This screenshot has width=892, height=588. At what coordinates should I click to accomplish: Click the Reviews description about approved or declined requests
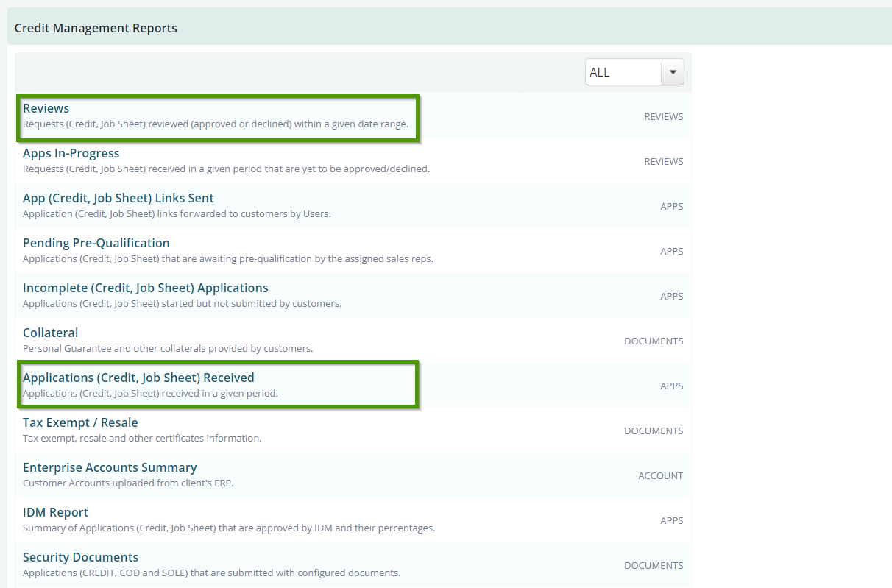pyautogui.click(x=216, y=124)
